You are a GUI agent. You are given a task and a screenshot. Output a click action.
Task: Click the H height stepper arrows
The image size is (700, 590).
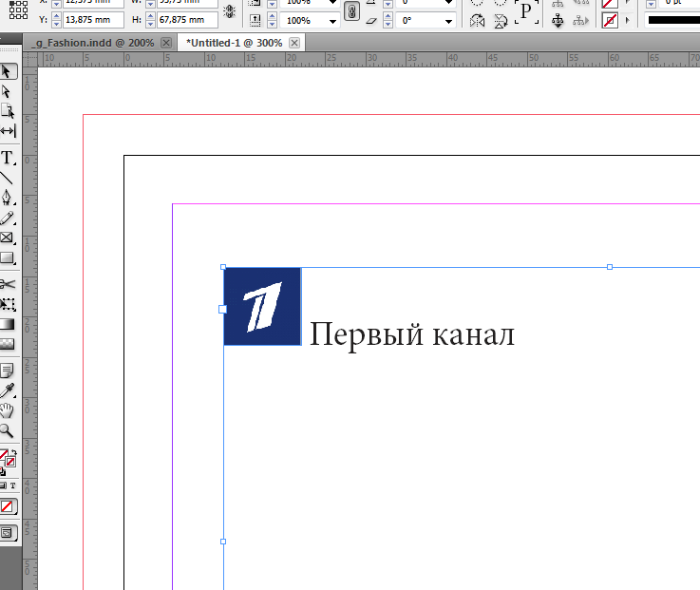tap(150, 20)
